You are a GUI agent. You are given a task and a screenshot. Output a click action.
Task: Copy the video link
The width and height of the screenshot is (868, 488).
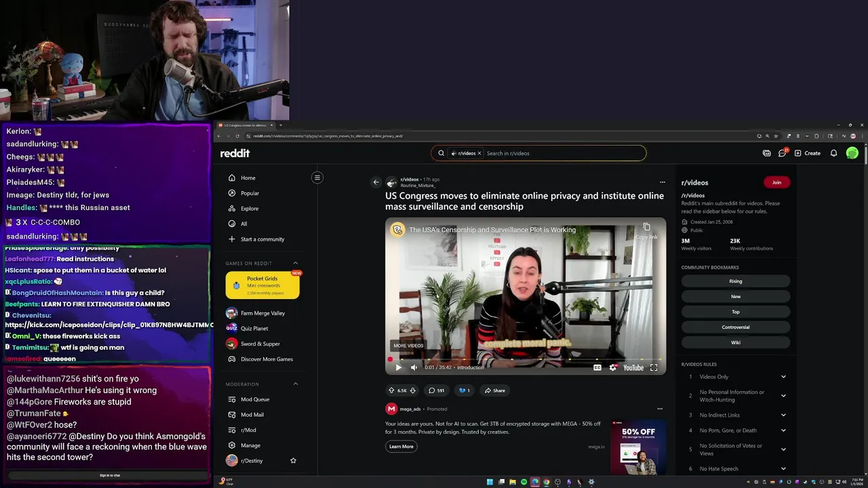(x=646, y=230)
